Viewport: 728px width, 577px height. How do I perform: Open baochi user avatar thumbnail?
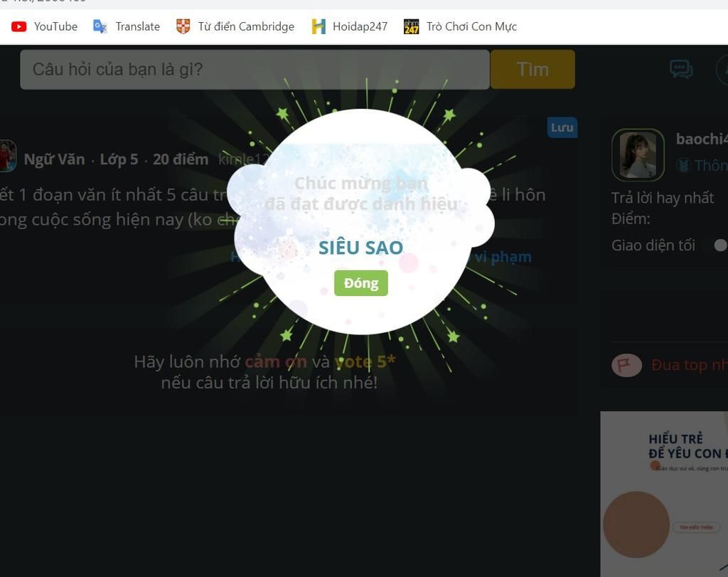pos(638,154)
